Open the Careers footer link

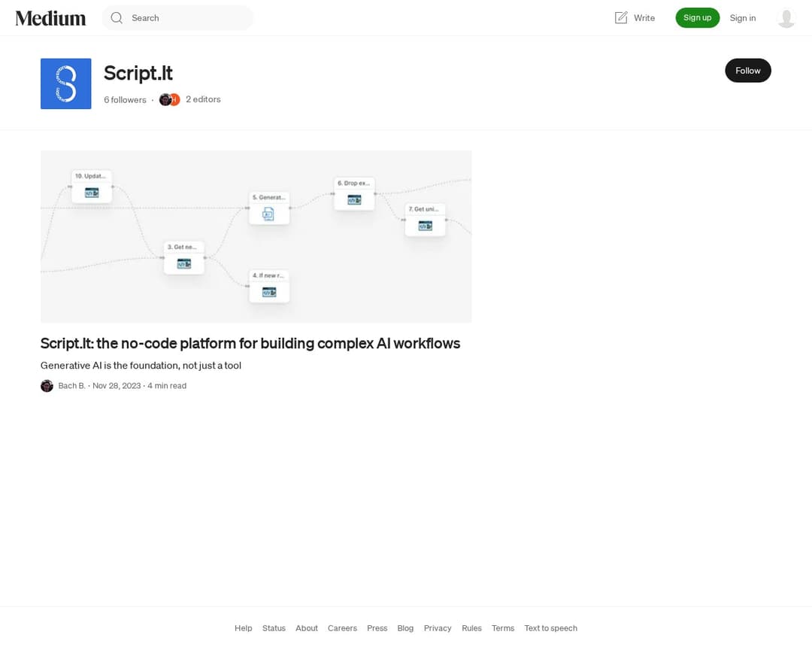click(x=342, y=628)
